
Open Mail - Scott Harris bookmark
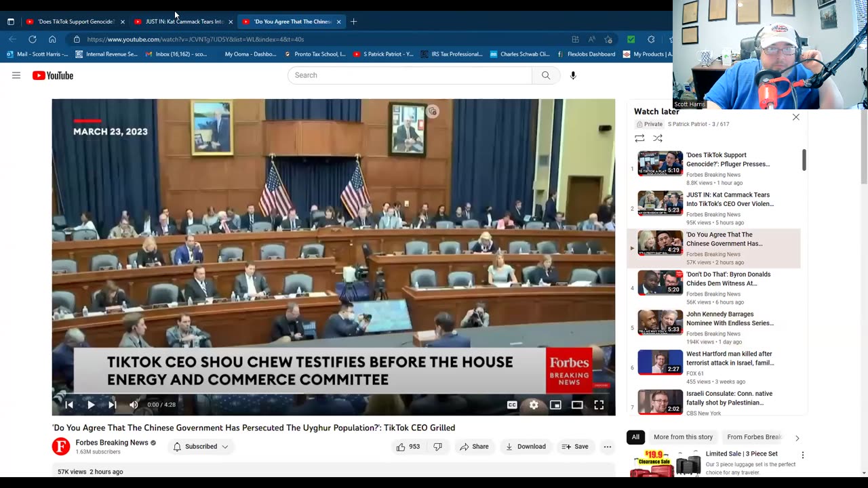coord(38,54)
